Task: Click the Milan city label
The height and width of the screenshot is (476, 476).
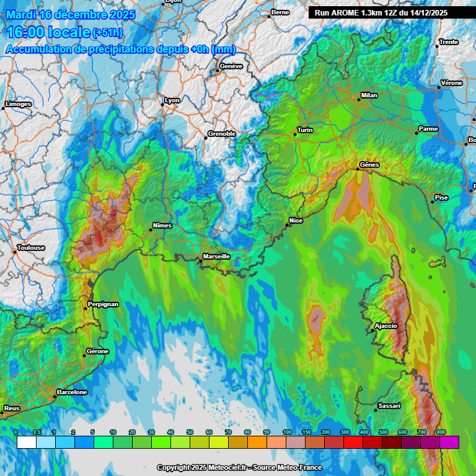Action: click(x=369, y=95)
